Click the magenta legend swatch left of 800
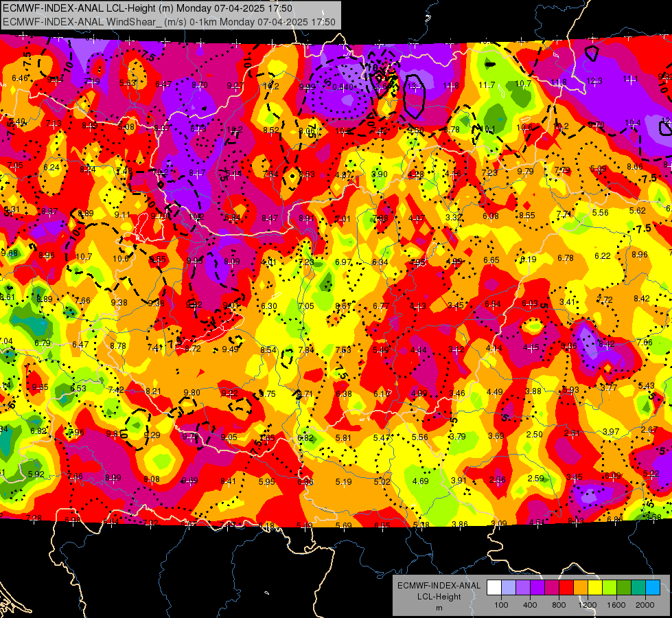Image resolution: width=672 pixels, height=618 pixels. [x=552, y=588]
